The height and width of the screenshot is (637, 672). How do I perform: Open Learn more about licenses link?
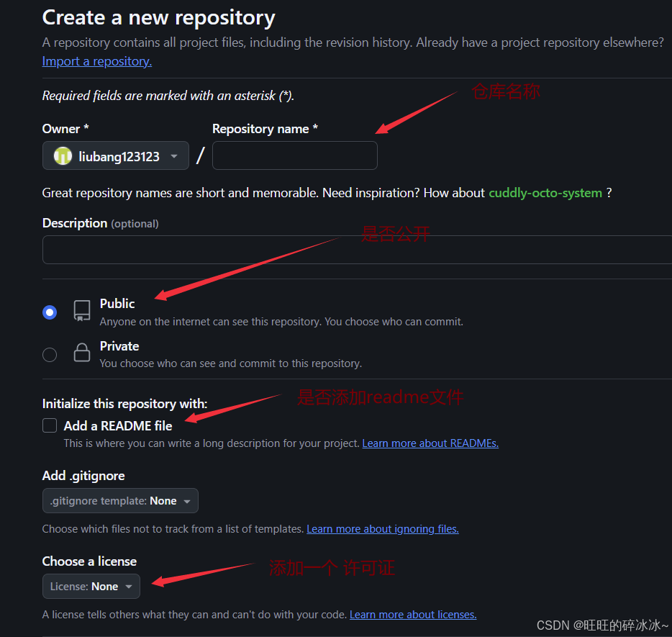click(413, 615)
